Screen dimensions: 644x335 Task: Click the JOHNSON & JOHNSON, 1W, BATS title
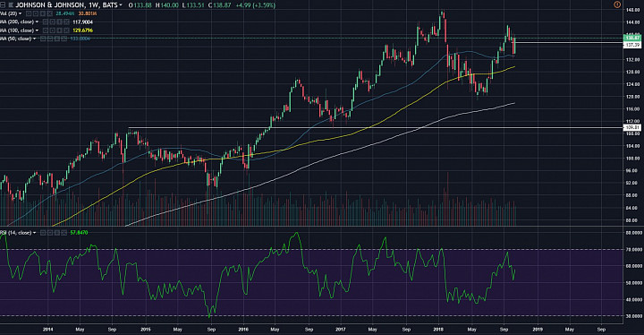(65, 5)
